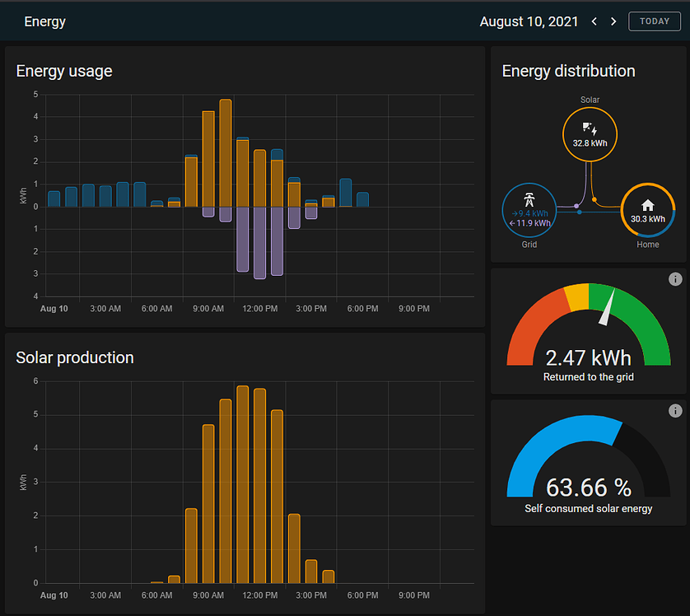Image resolution: width=690 pixels, height=616 pixels.
Task: Click the tallest orange bar in Energy usage chart
Action: tap(226, 152)
